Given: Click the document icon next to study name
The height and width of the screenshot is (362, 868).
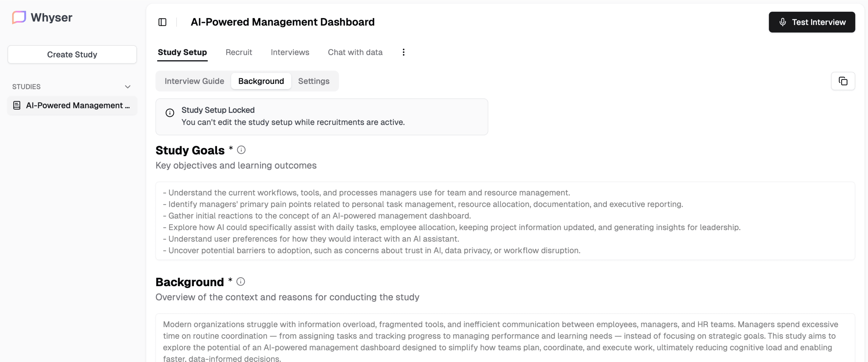Looking at the screenshot, I should (17, 105).
